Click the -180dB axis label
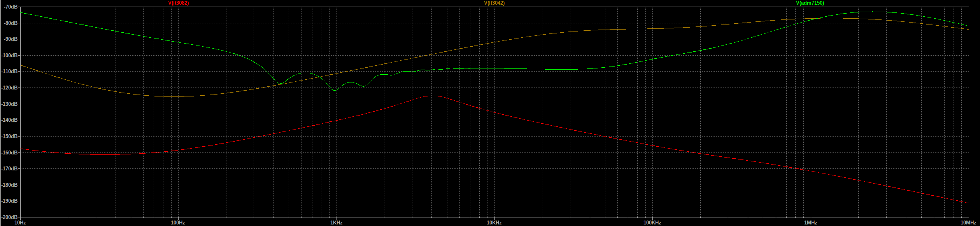The height and width of the screenshot is (226, 980). [x=9, y=185]
